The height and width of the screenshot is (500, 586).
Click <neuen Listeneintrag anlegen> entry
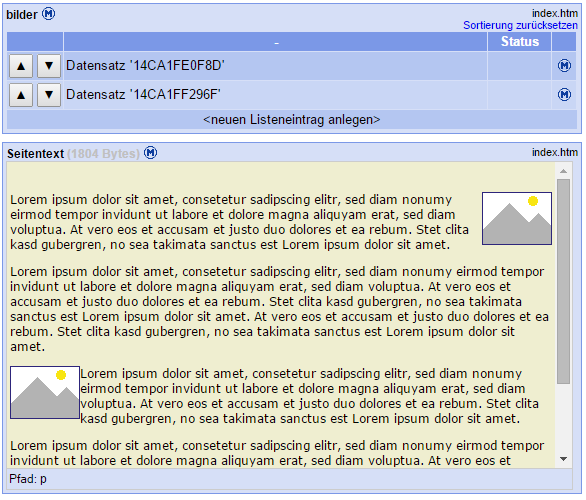coord(292,120)
